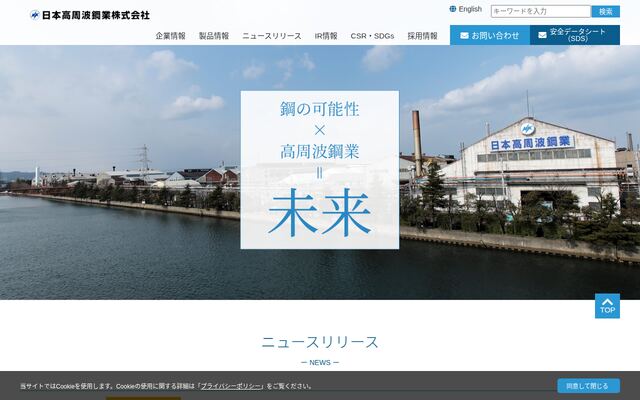Switch site language to English
This screenshot has height=400, width=640.
466,9
